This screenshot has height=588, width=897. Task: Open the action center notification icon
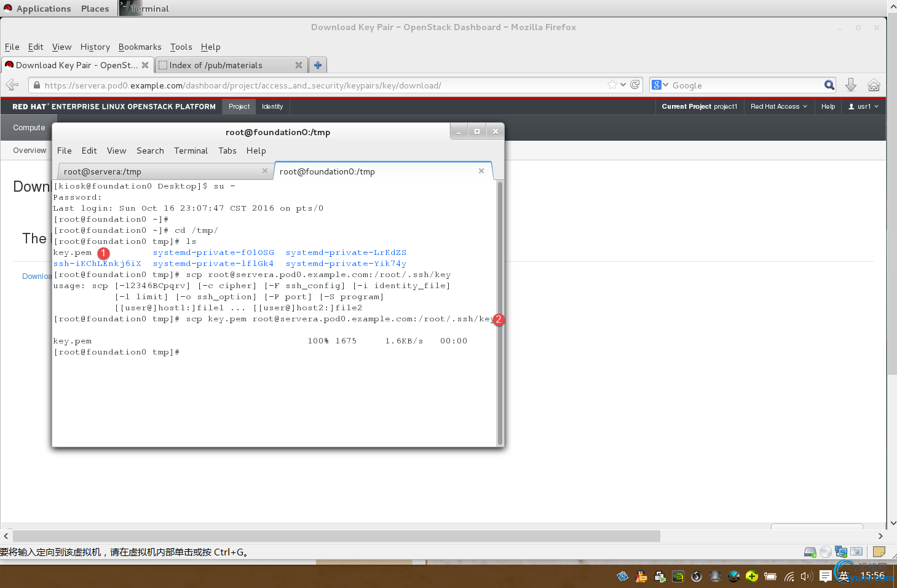pyautogui.click(x=826, y=576)
